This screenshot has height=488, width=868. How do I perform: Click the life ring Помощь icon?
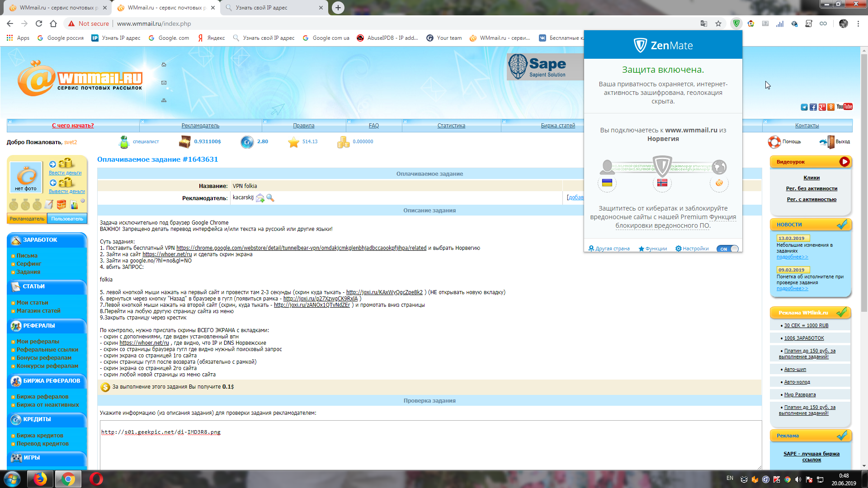tap(774, 142)
